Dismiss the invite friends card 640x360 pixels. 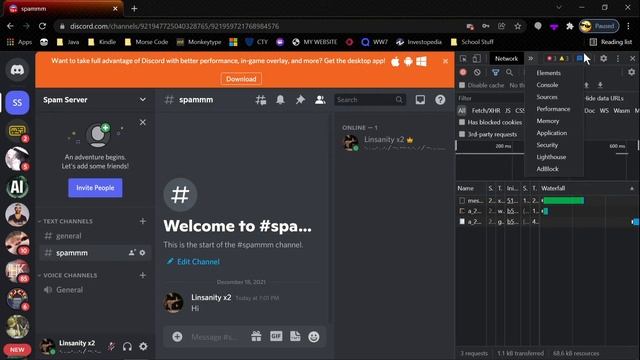142,122
